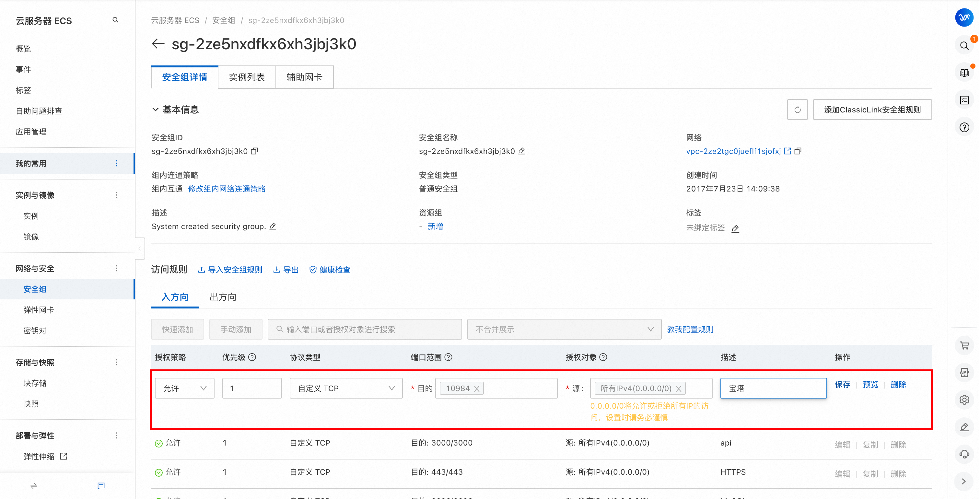Image resolution: width=980 pixels, height=499 pixels.
Task: Click the priority input field
Action: [x=252, y=388]
